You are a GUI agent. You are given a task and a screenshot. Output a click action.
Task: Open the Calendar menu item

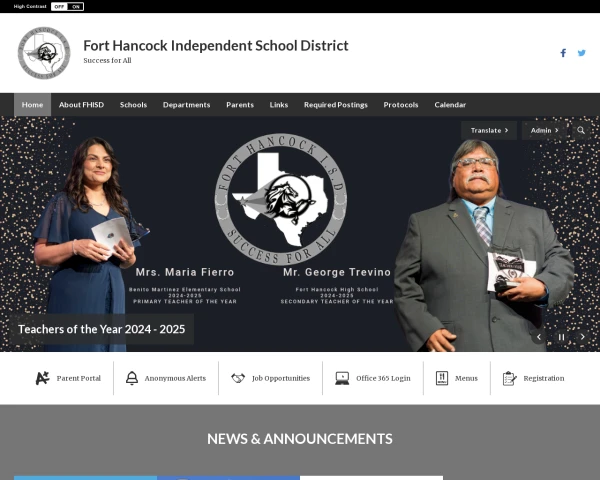pyautogui.click(x=450, y=104)
